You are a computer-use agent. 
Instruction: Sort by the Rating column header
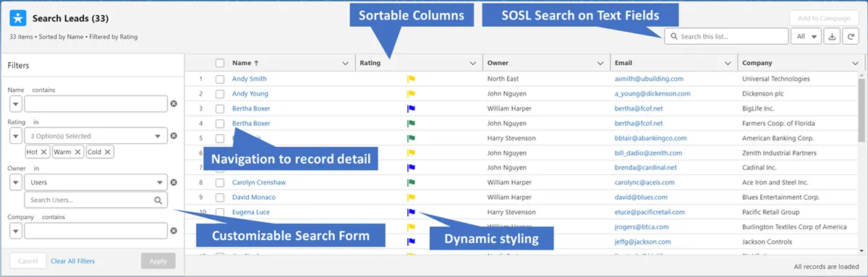coord(371,64)
